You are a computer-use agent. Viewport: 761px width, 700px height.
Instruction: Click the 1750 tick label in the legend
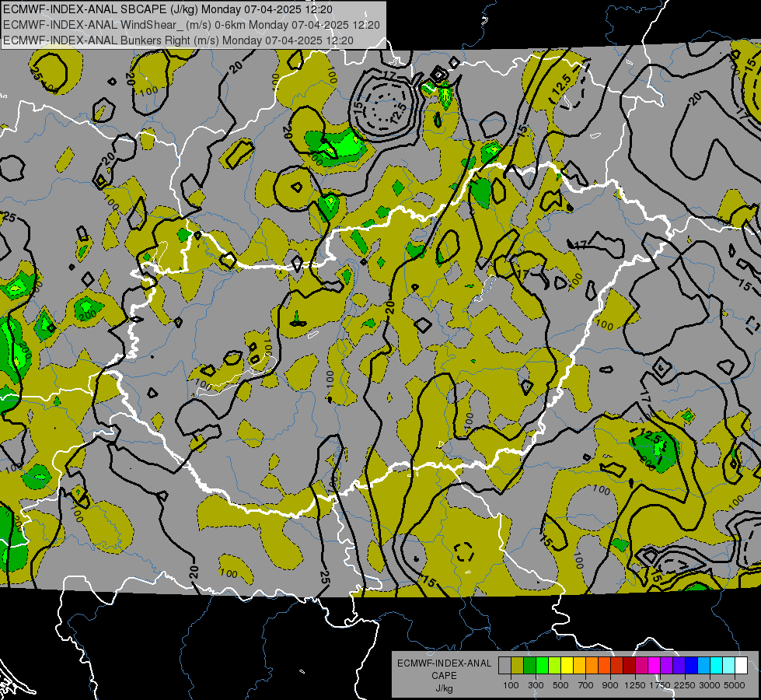click(x=660, y=685)
